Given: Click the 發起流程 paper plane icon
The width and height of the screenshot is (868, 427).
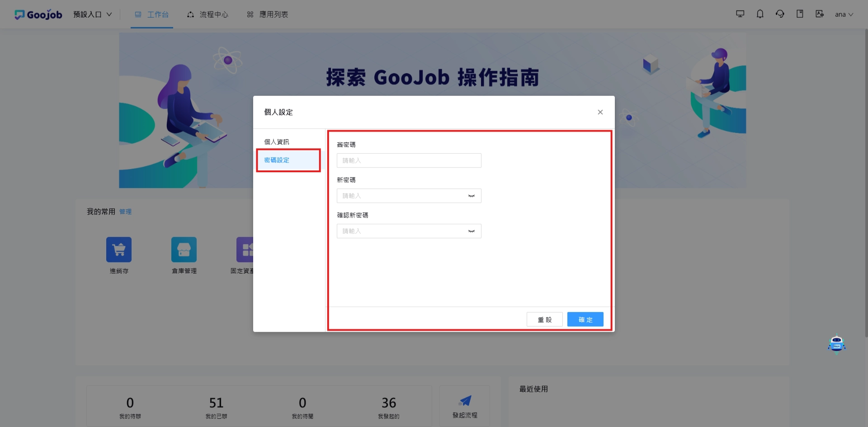Looking at the screenshot, I should 465,400.
